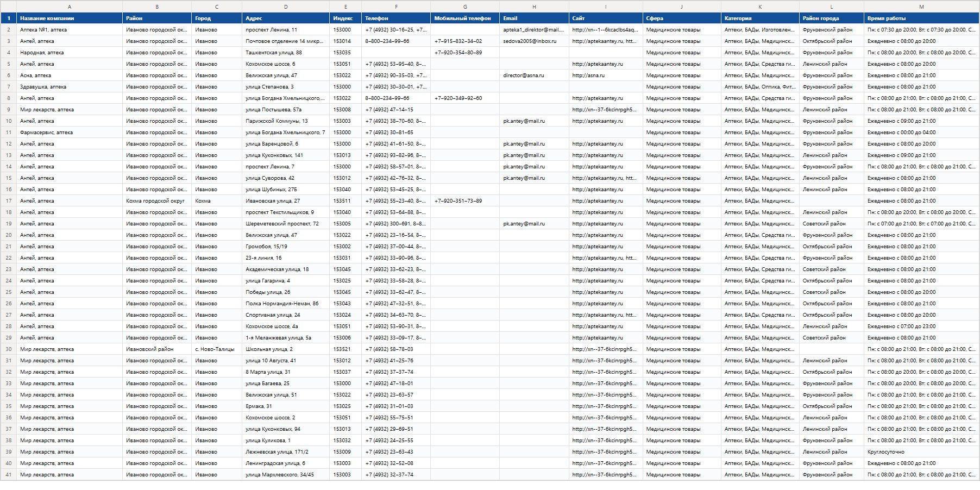
Task: Click the postal index cell "153511"
Action: coord(345,201)
